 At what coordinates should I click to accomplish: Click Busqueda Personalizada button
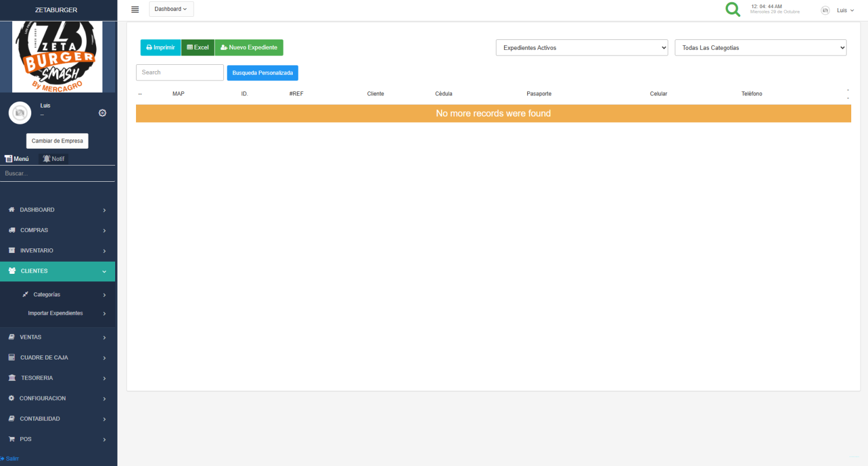pyautogui.click(x=262, y=73)
